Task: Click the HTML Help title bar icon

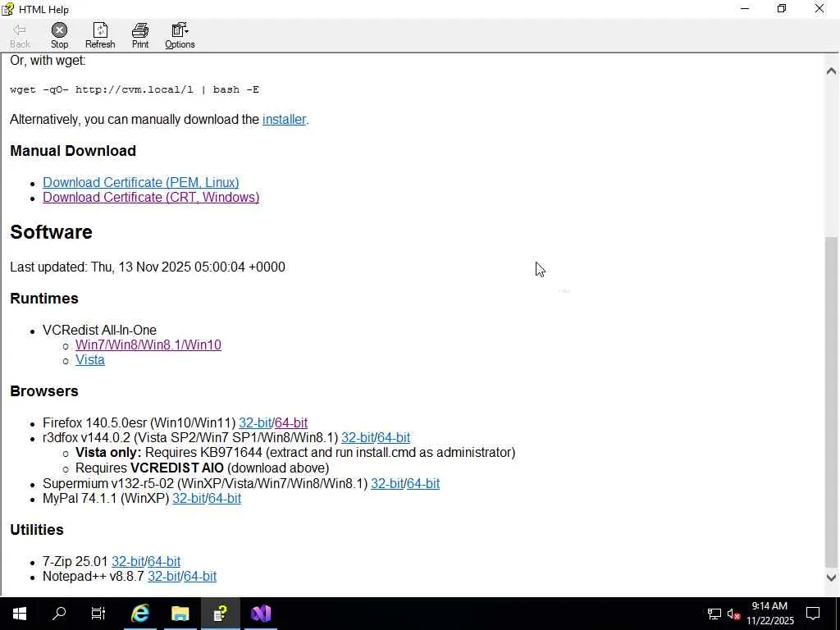Action: click(7, 9)
